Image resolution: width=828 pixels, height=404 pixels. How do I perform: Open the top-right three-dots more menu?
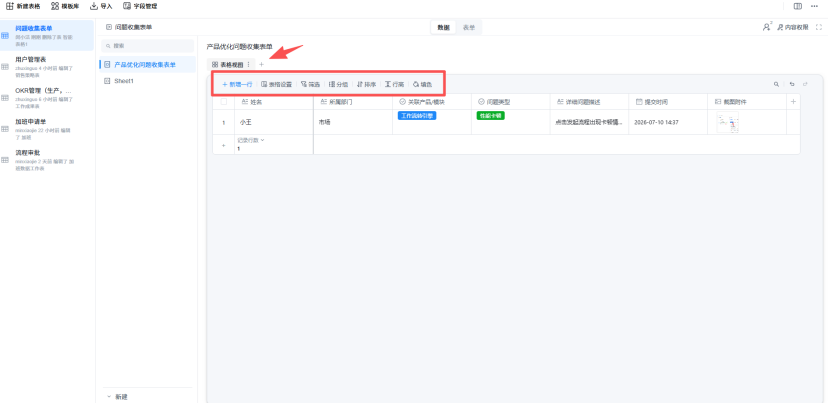[x=814, y=6]
